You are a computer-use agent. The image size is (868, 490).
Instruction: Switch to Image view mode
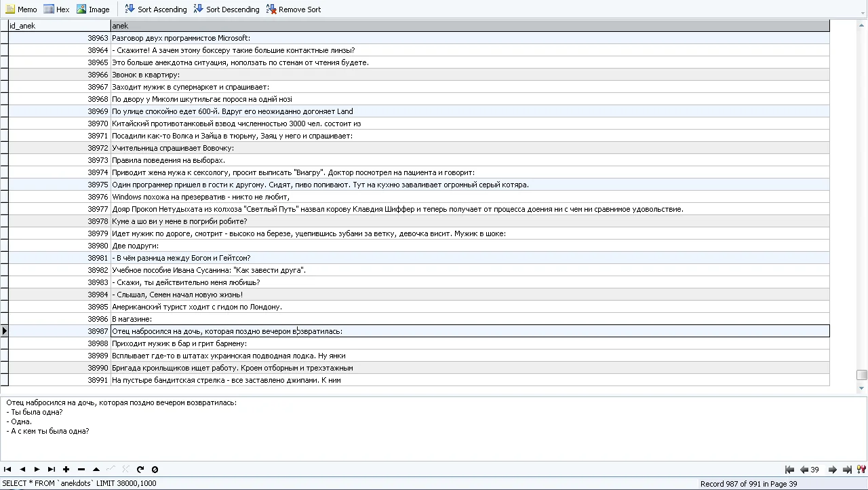(x=93, y=9)
